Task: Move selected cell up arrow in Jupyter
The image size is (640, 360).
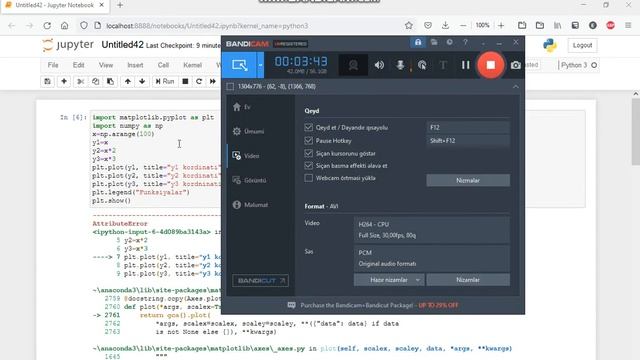Action: click(x=128, y=81)
